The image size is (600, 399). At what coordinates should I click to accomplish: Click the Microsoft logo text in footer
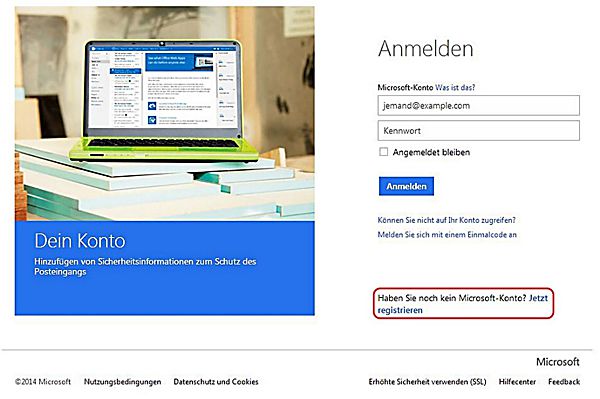tap(558, 362)
